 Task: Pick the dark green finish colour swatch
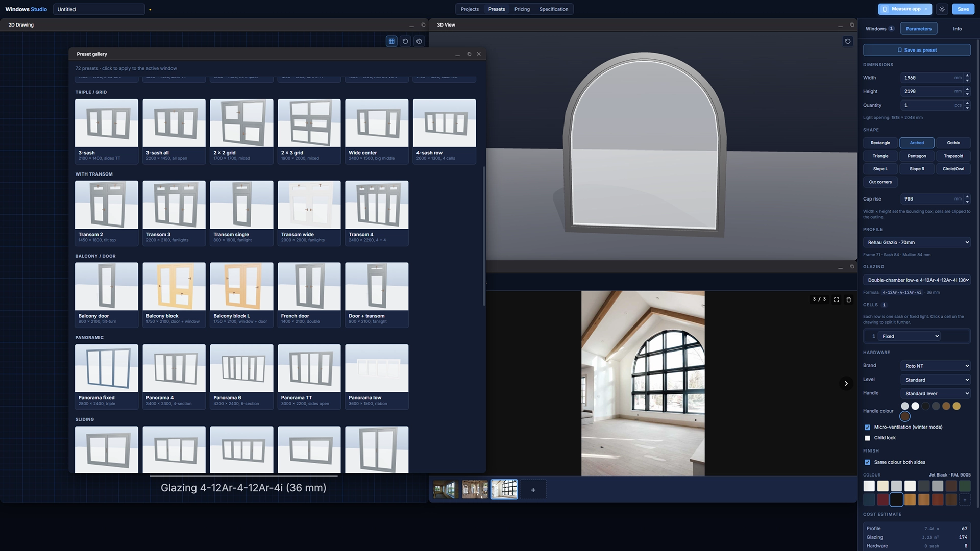point(965,486)
